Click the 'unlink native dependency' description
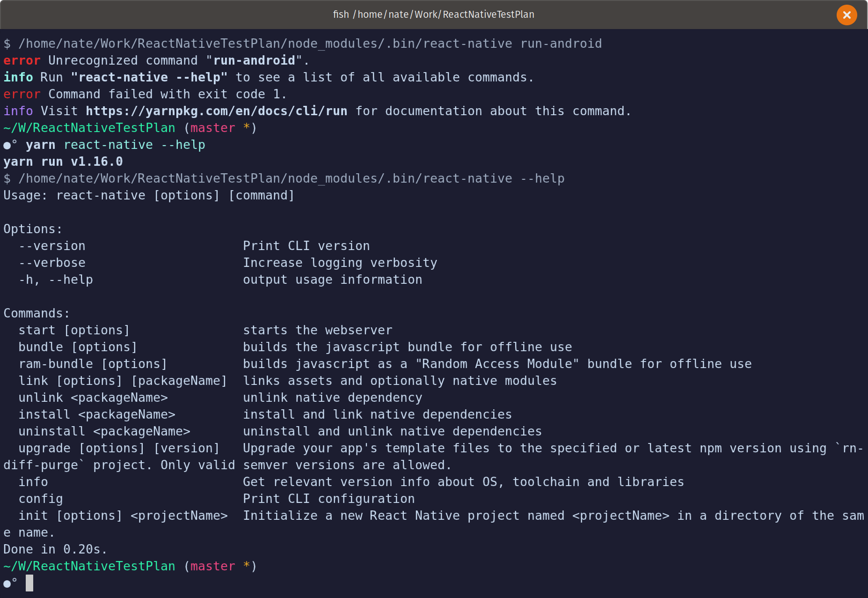This screenshot has height=598, width=868. click(333, 398)
